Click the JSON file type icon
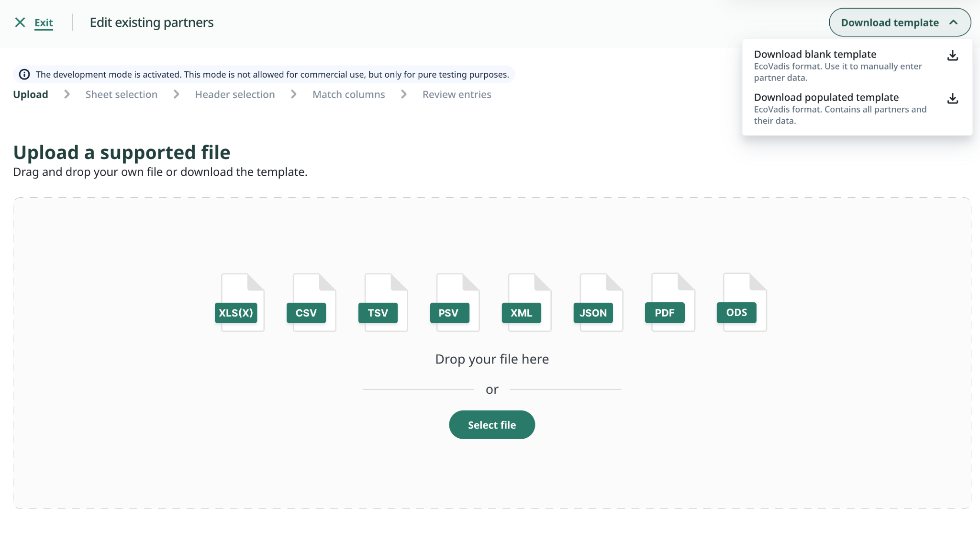 (599, 302)
